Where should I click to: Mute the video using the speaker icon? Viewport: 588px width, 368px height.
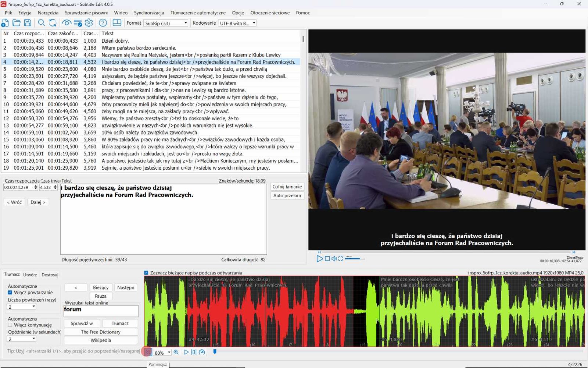(334, 259)
